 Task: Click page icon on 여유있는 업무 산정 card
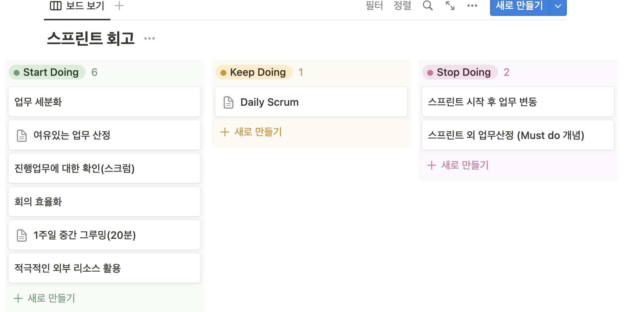[x=22, y=135]
